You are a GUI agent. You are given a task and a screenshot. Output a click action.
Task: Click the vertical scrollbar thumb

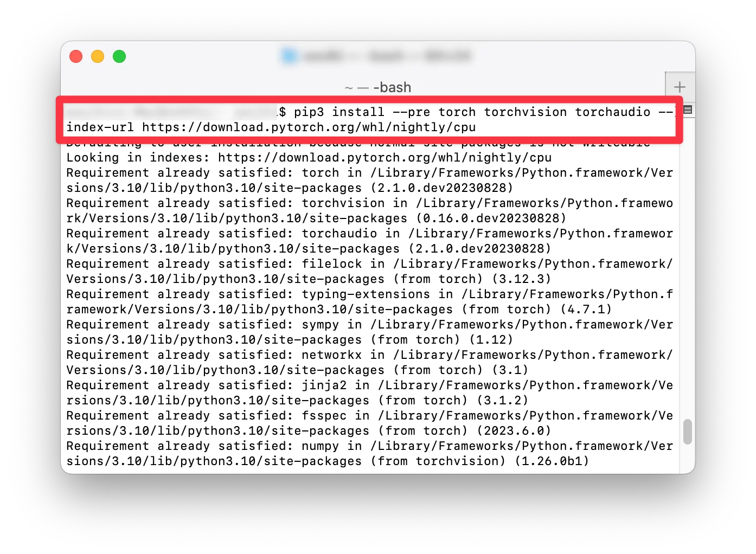(688, 431)
